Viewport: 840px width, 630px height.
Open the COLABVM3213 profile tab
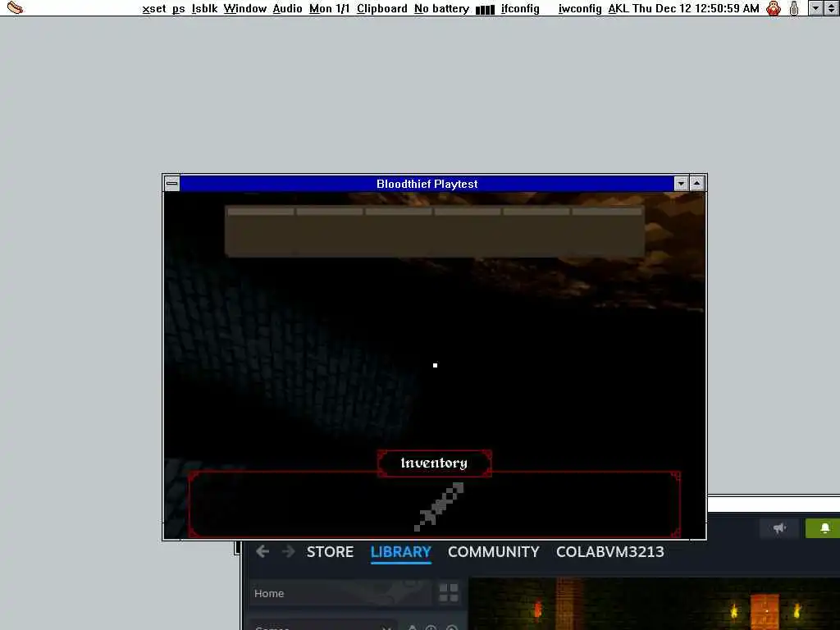pyautogui.click(x=610, y=552)
